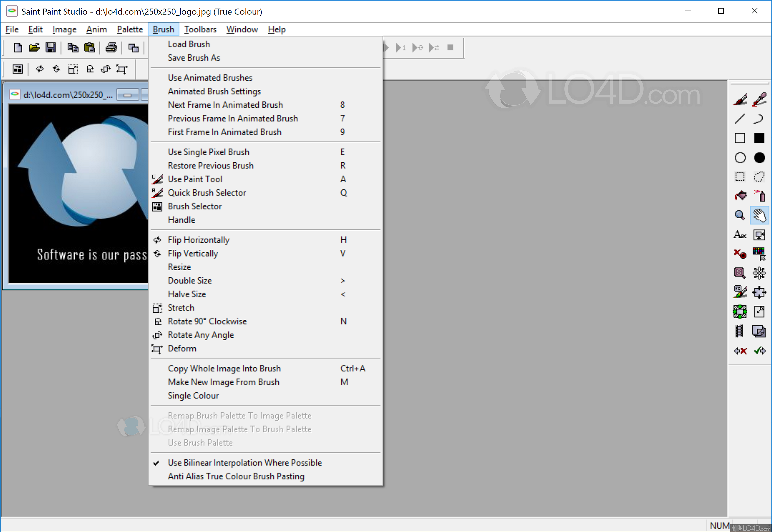Select the Zoom magnifier tool
Image resolution: width=772 pixels, height=532 pixels.
740,215
